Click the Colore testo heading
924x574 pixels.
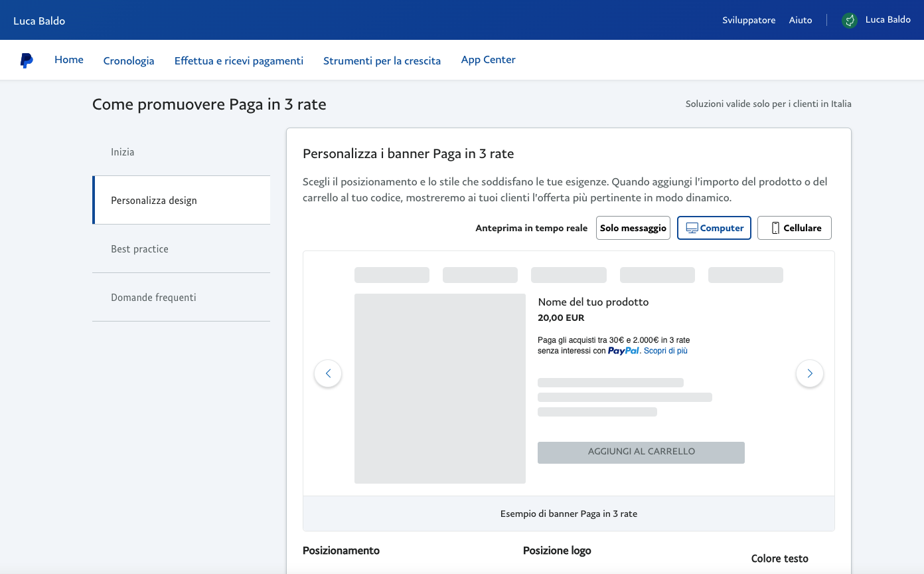coord(780,559)
